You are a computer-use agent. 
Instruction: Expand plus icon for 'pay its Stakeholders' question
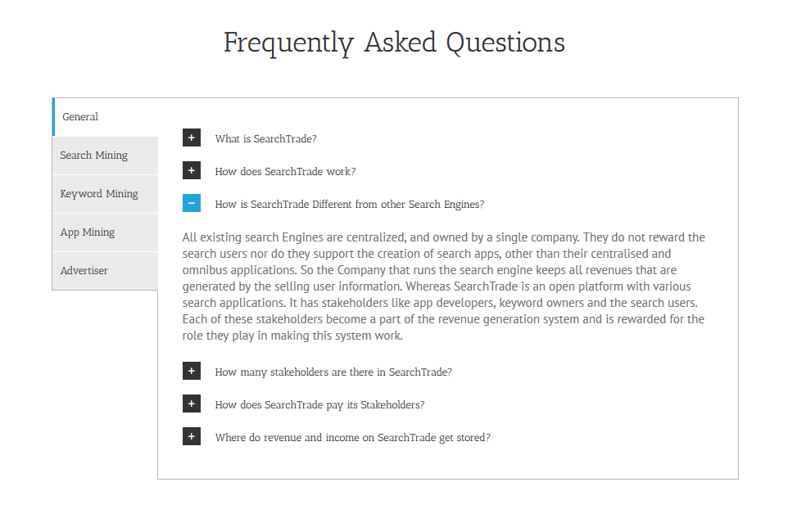click(x=192, y=404)
